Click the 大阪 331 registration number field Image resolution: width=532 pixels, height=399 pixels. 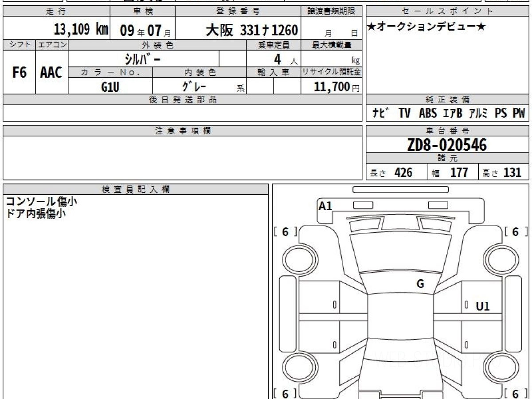[x=251, y=30]
